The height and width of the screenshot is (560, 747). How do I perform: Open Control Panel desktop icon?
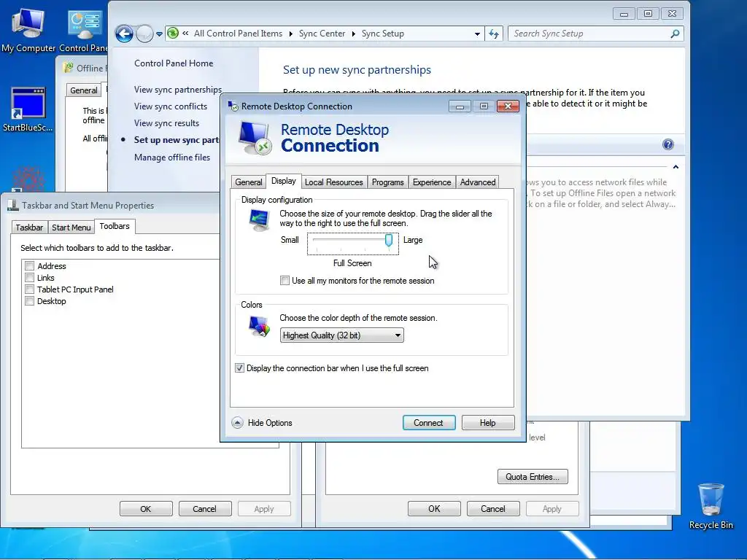85,29
